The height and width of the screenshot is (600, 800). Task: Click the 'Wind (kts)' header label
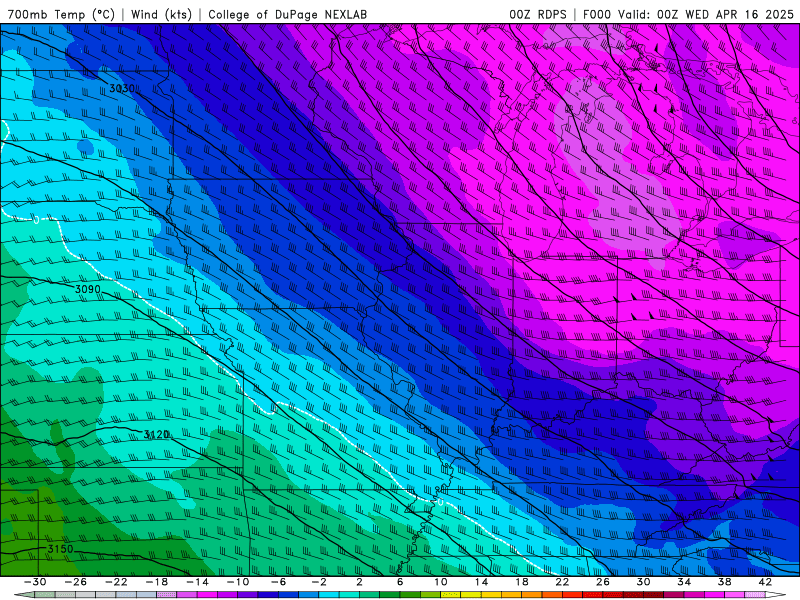coord(161,14)
